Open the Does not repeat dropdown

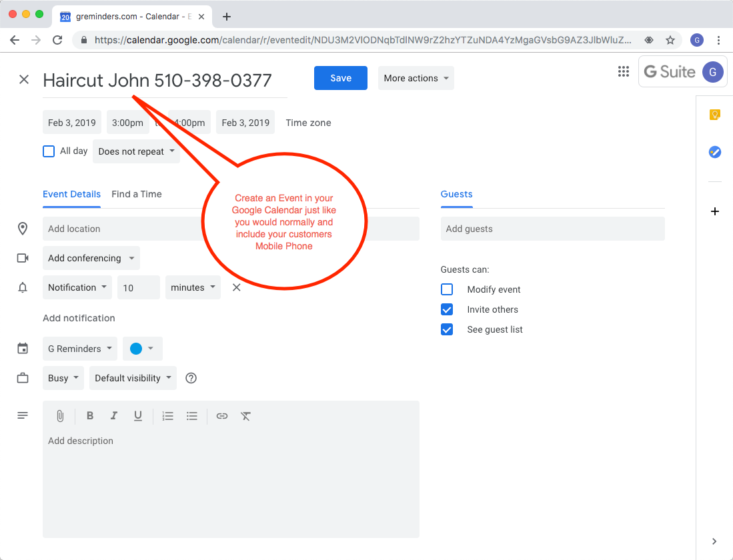pyautogui.click(x=136, y=151)
